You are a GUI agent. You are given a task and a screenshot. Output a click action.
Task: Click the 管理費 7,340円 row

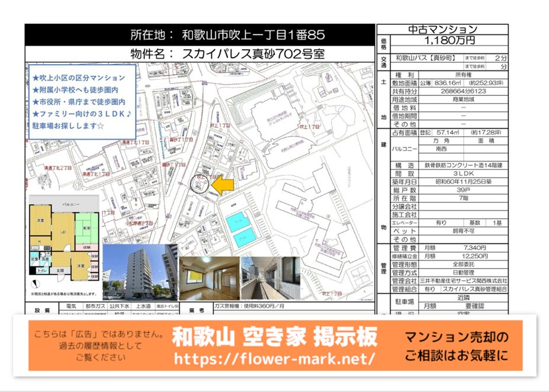pyautogui.click(x=450, y=248)
